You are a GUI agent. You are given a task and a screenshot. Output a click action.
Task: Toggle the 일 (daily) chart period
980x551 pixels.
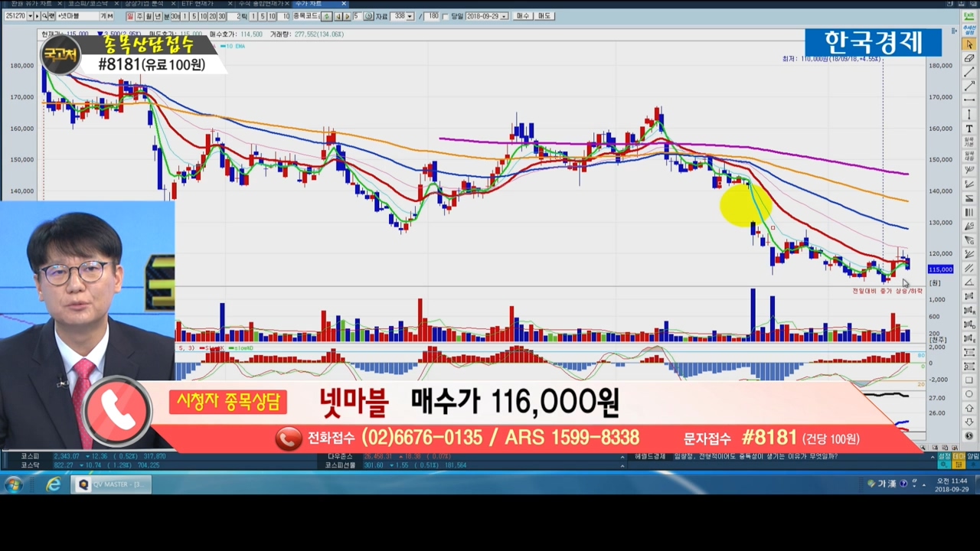pos(131,16)
